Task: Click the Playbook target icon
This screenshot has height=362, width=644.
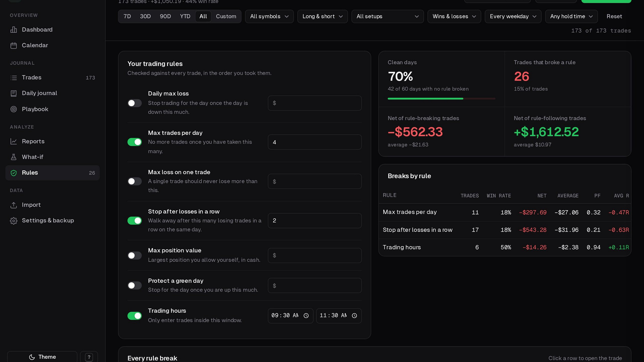Action: tap(14, 109)
